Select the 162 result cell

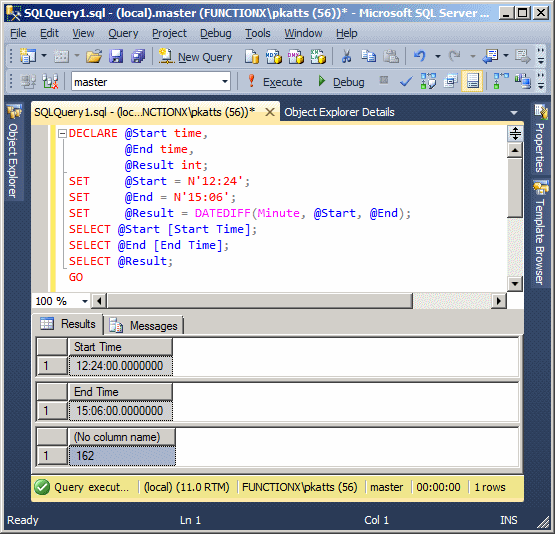[122, 456]
